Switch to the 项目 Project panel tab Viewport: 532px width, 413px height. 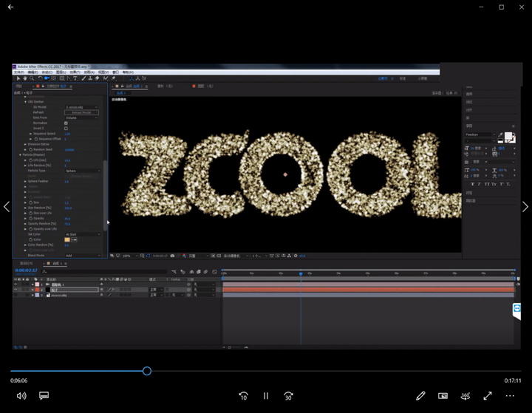(x=19, y=86)
